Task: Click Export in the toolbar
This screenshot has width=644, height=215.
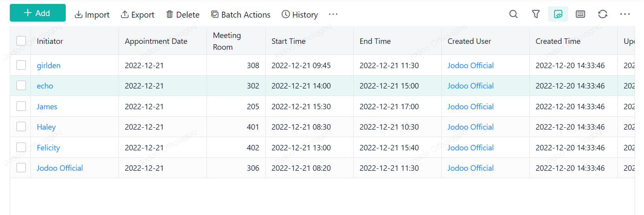Action: pyautogui.click(x=138, y=15)
